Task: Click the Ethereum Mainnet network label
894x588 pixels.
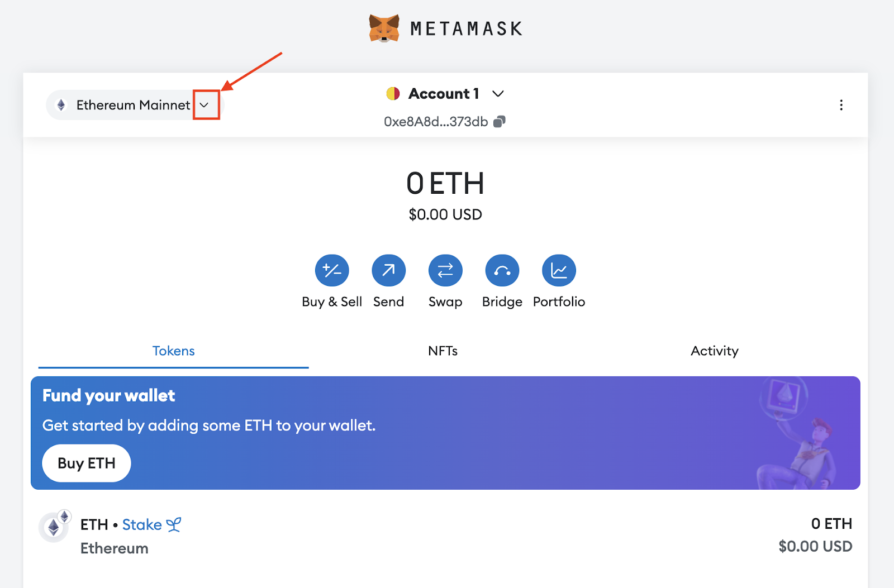Action: (133, 105)
